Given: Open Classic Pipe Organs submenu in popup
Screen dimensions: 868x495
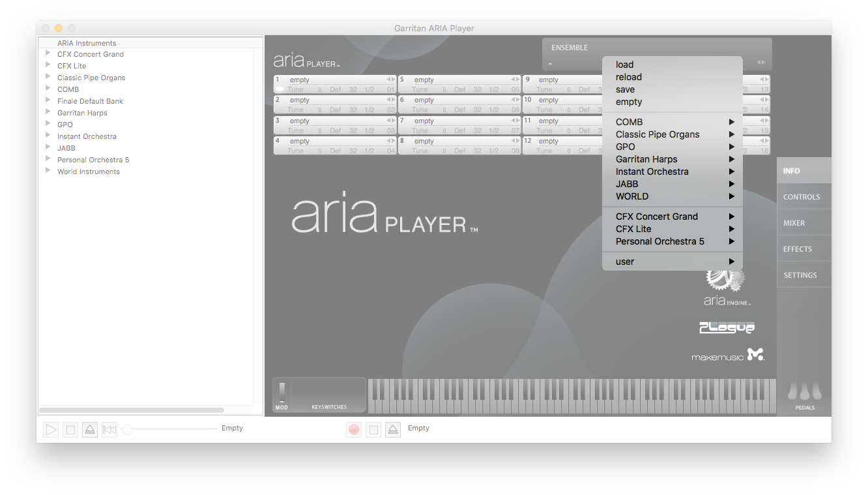Looking at the screenshot, I should tap(673, 134).
